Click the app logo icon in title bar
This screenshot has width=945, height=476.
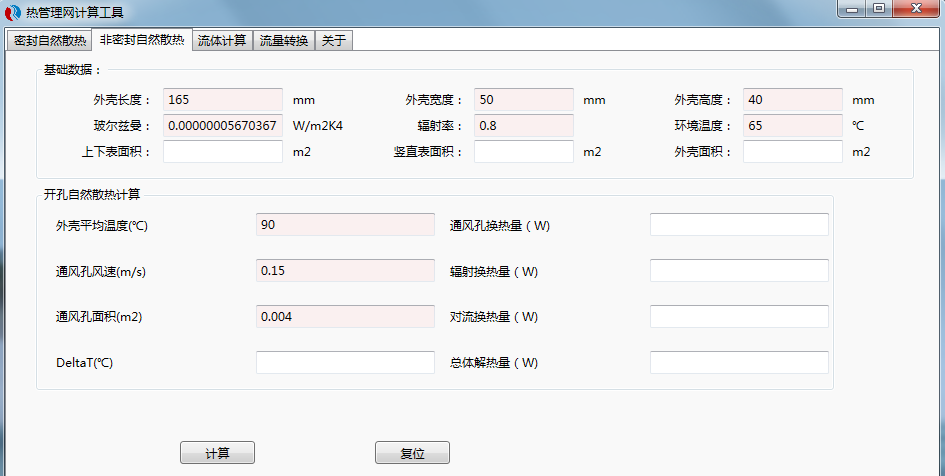tap(12, 11)
